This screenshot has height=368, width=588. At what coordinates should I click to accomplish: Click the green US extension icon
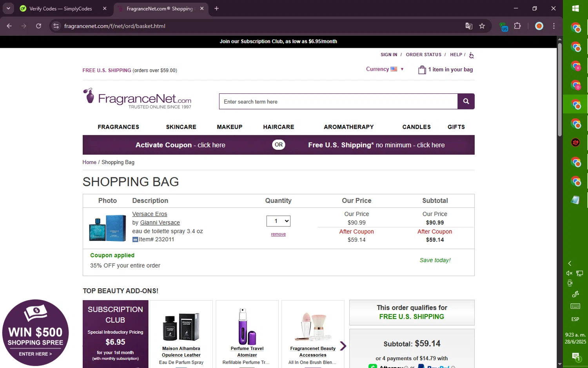[x=504, y=27]
